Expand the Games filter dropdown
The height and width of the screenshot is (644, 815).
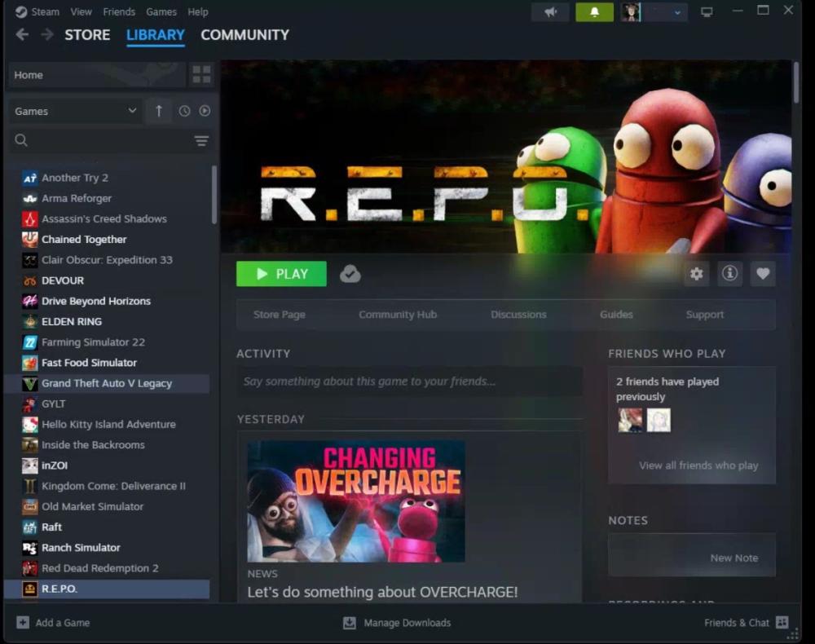tap(75, 111)
